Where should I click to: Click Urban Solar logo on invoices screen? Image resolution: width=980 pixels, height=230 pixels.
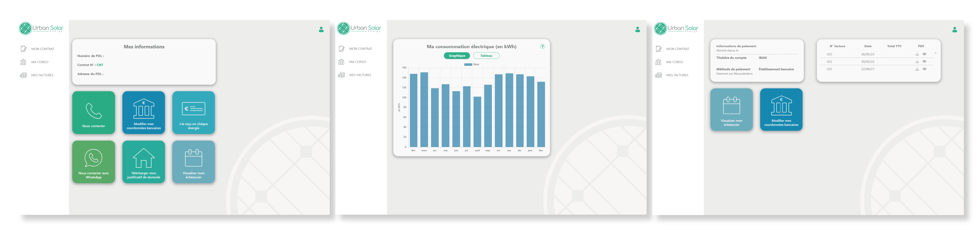click(676, 28)
